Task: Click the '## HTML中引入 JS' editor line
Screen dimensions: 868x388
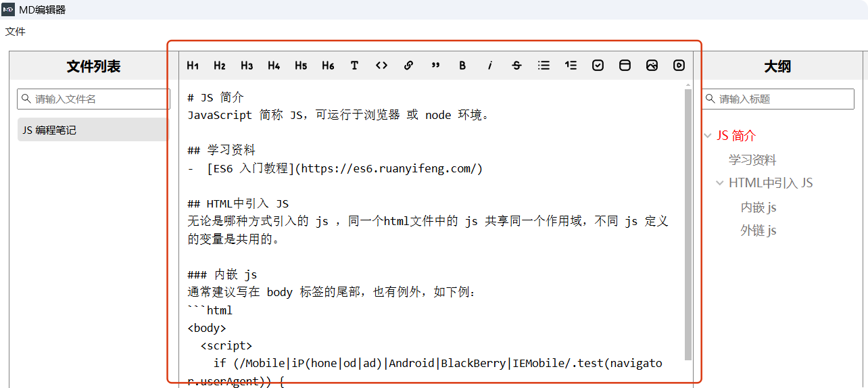Action: point(239,203)
